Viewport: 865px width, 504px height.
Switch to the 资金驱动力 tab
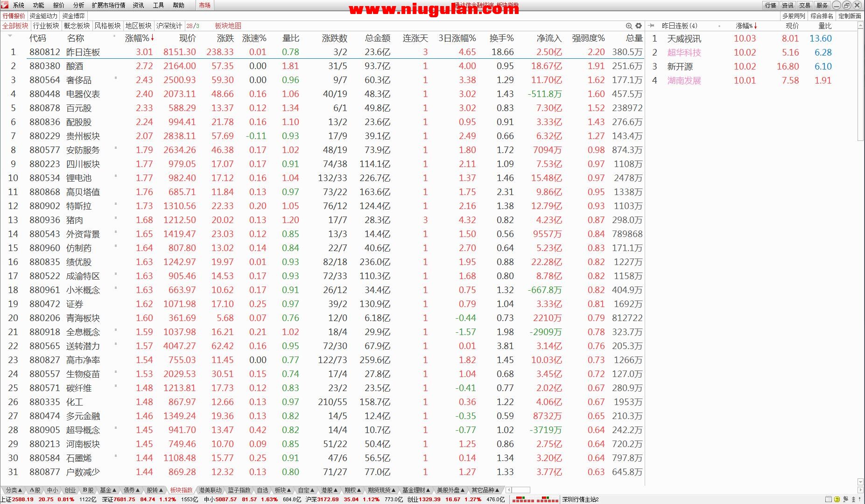point(43,16)
